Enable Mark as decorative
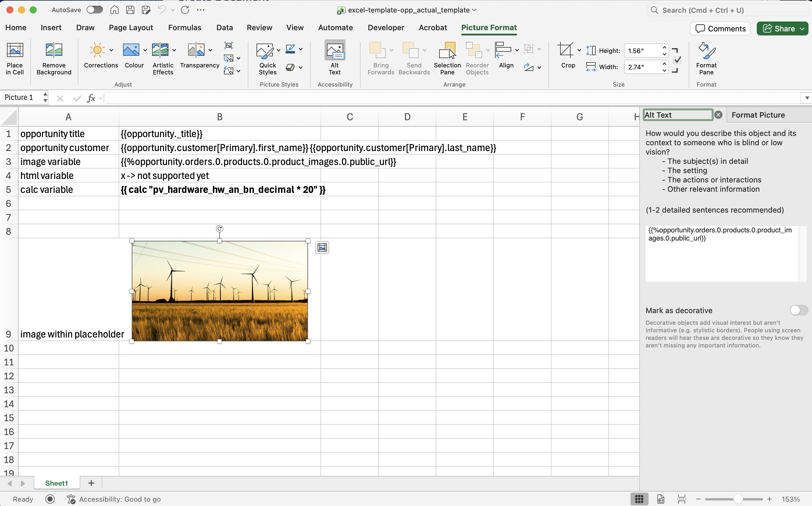The image size is (812, 506). (x=798, y=310)
